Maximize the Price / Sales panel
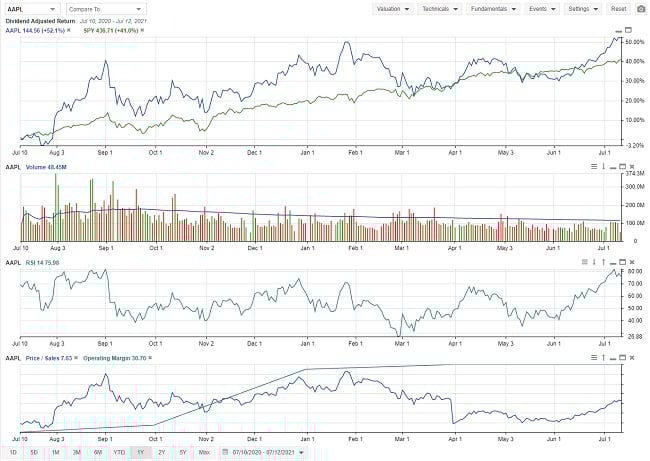The width and height of the screenshot is (650, 461). tap(622, 357)
